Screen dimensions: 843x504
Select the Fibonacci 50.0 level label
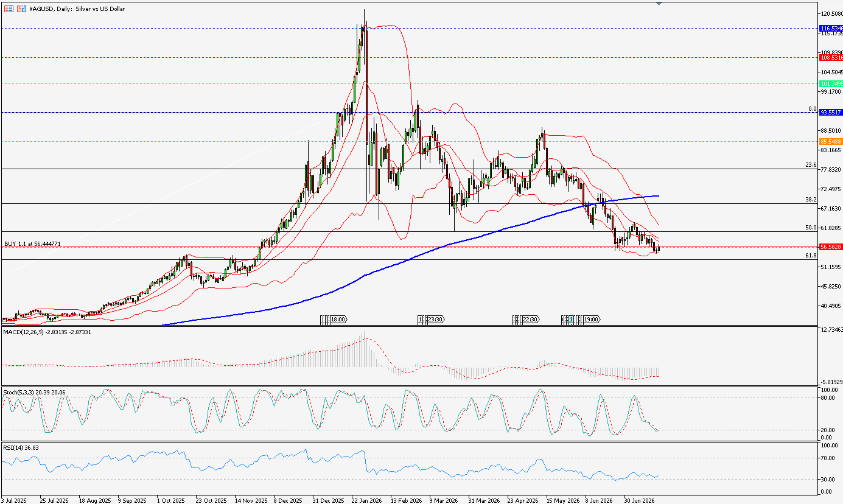click(811, 228)
